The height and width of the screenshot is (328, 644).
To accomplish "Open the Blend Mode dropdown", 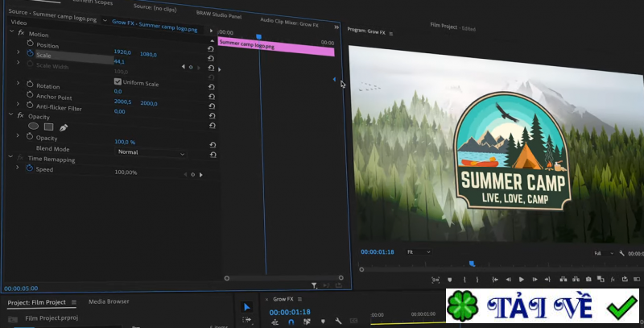I will click(x=151, y=152).
